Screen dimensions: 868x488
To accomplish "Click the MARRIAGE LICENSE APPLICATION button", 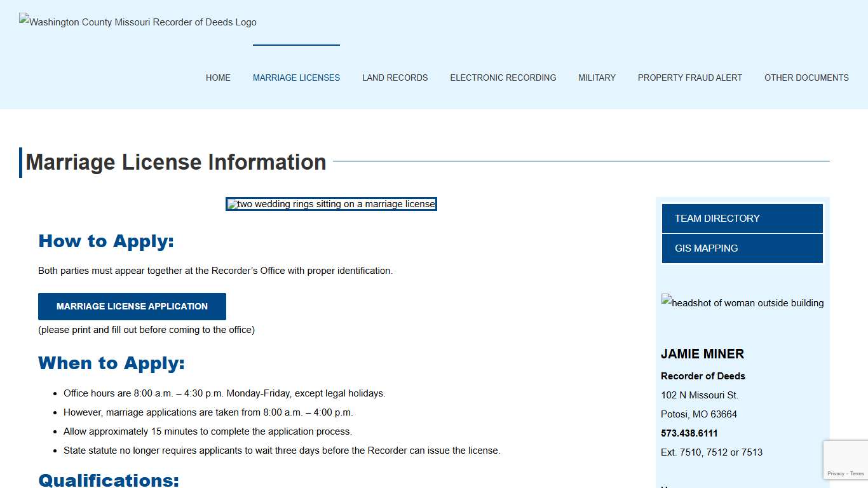I will (132, 306).
